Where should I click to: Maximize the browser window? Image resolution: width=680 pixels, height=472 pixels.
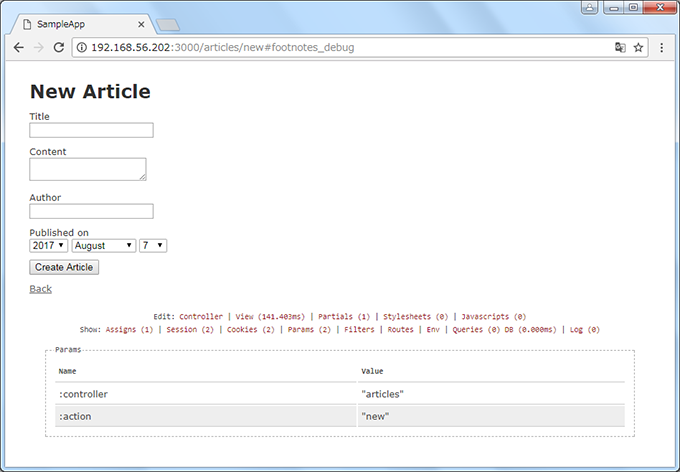(633, 7)
